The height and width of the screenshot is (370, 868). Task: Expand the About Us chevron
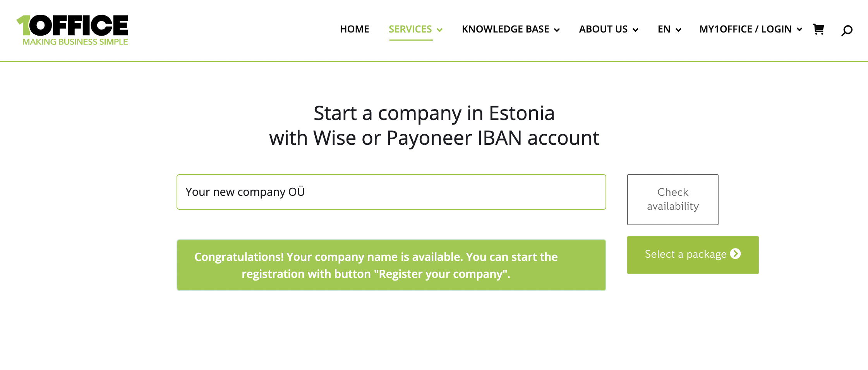tap(635, 30)
